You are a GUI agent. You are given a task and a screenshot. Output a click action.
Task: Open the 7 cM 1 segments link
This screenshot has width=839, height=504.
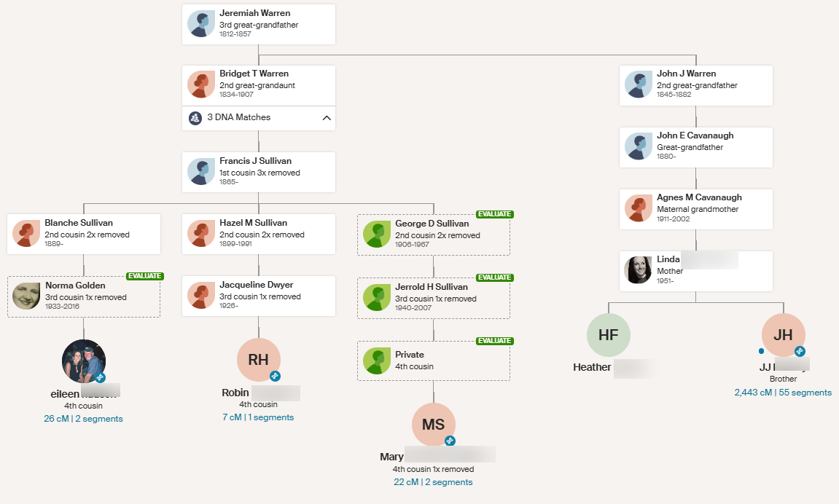point(258,417)
